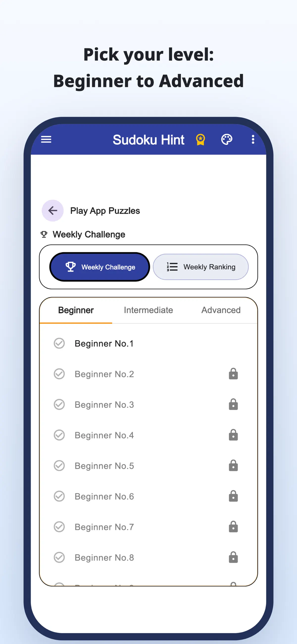Viewport: 297px width, 644px height.
Task: Select the Beginner tab
Action: tap(76, 310)
